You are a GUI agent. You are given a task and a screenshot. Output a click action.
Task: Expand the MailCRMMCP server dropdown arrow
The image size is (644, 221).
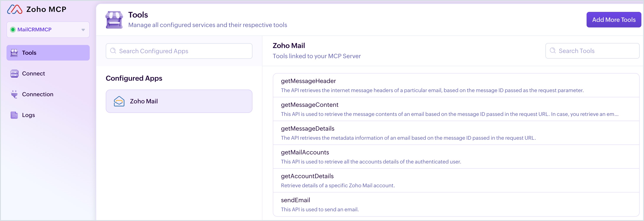(83, 30)
